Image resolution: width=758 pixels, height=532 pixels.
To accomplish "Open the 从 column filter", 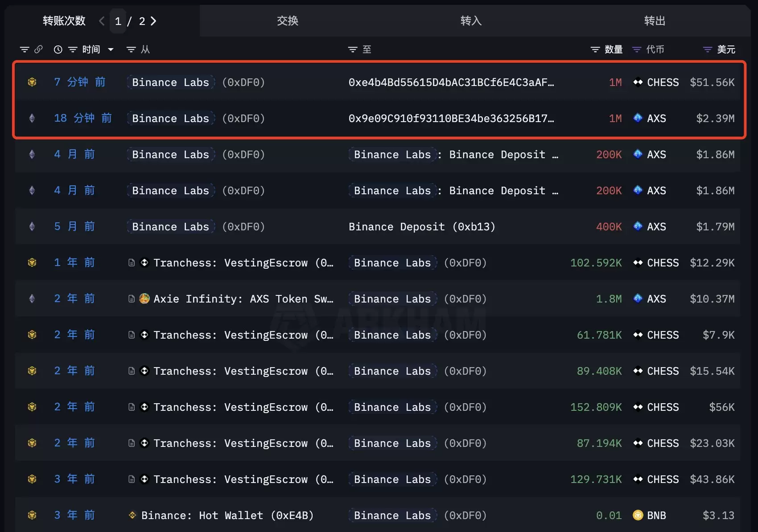I will [x=131, y=49].
